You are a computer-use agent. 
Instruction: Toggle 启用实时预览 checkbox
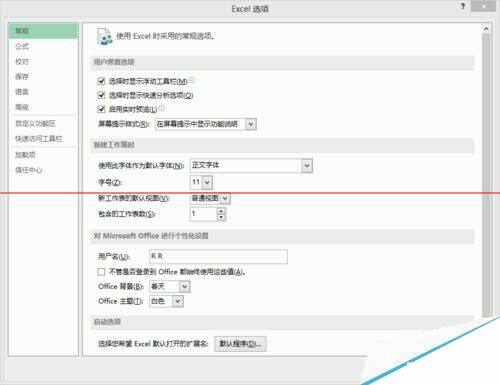[x=101, y=109]
